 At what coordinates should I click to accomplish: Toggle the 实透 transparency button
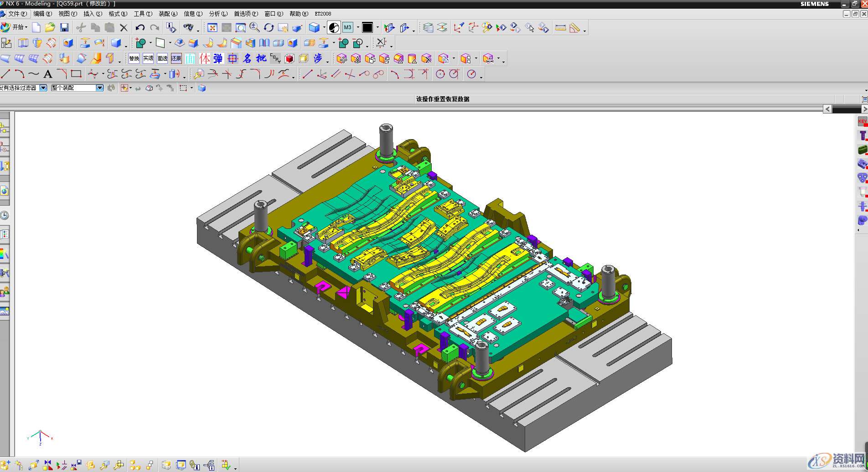148,58
